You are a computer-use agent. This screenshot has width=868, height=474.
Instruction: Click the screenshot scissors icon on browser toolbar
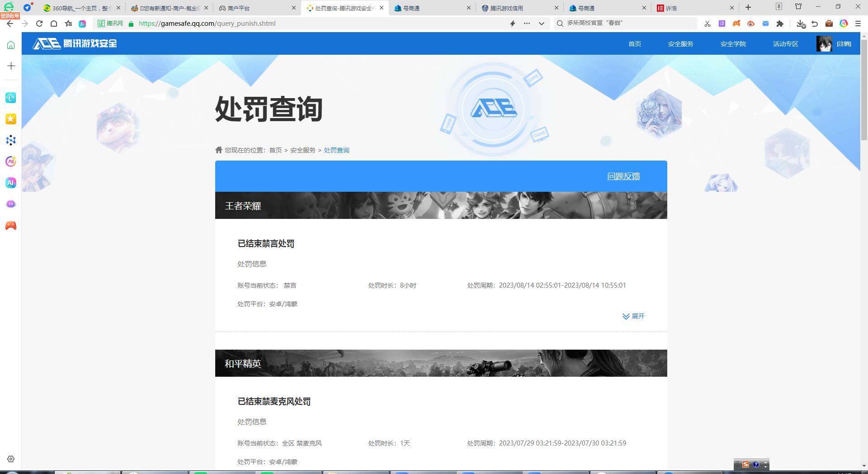pyautogui.click(x=708, y=24)
